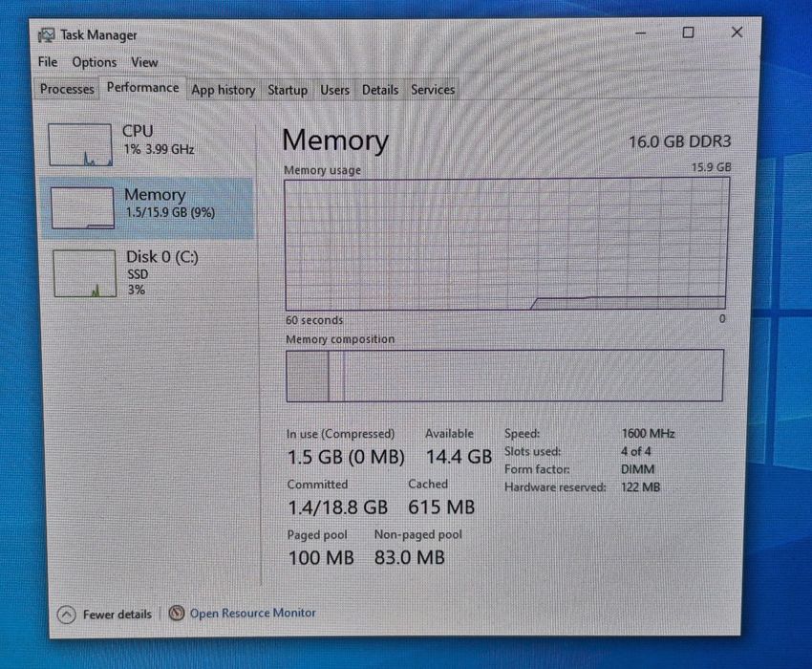
Task: Select the CPU mini graph thumbnail
Action: tap(80, 144)
